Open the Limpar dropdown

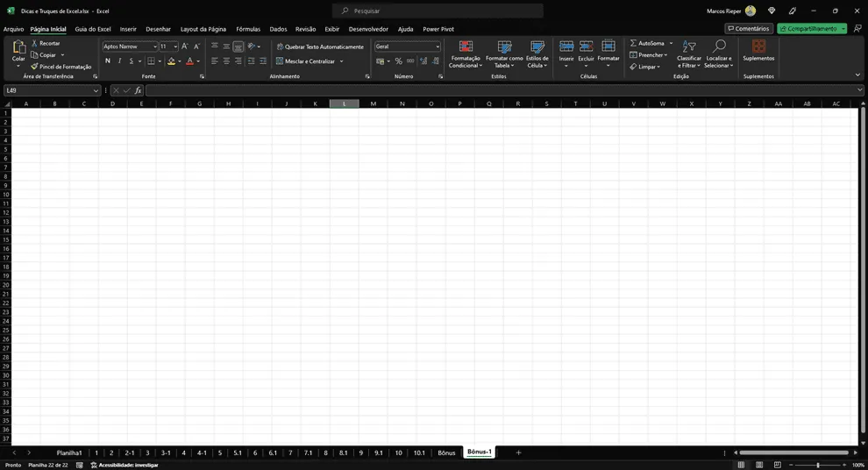click(x=645, y=67)
